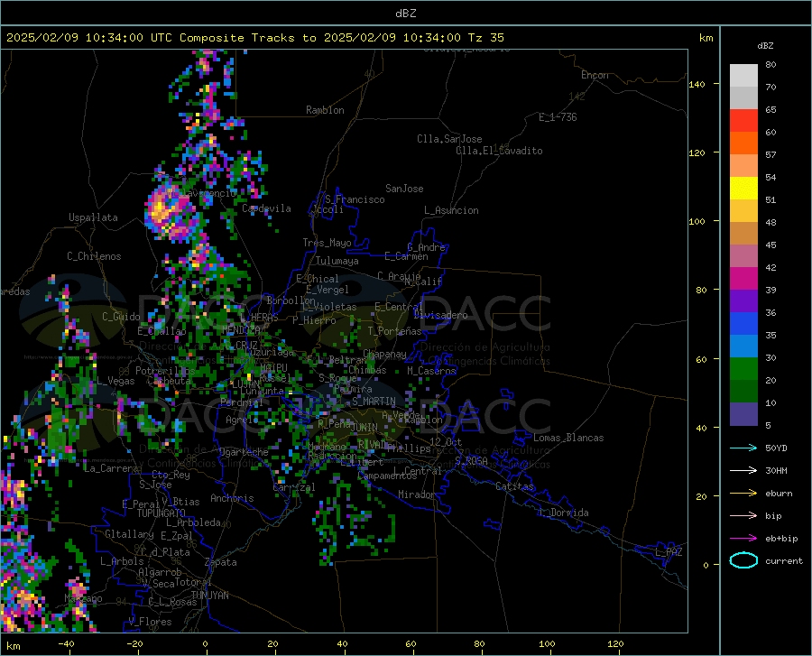Click the Catitas place label
The image size is (812, 656).
515,486
